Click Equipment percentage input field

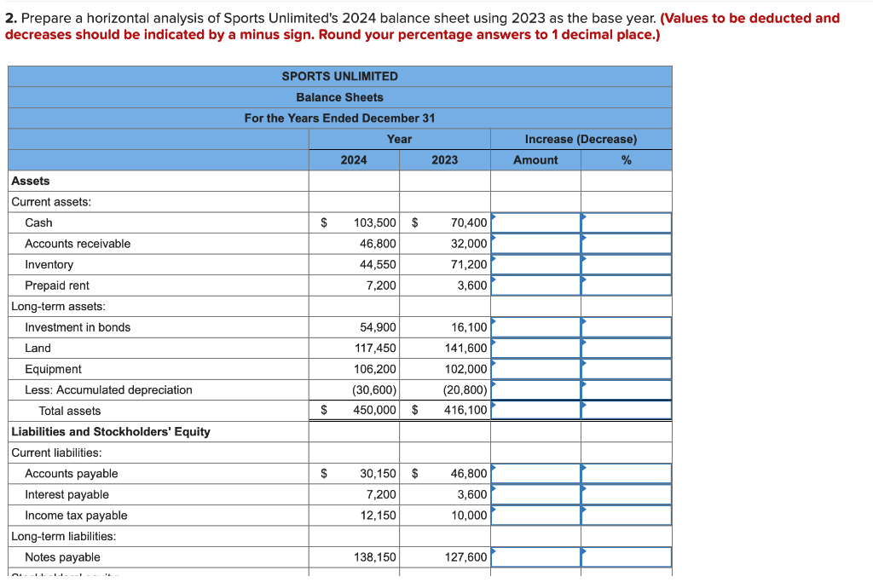click(x=627, y=369)
